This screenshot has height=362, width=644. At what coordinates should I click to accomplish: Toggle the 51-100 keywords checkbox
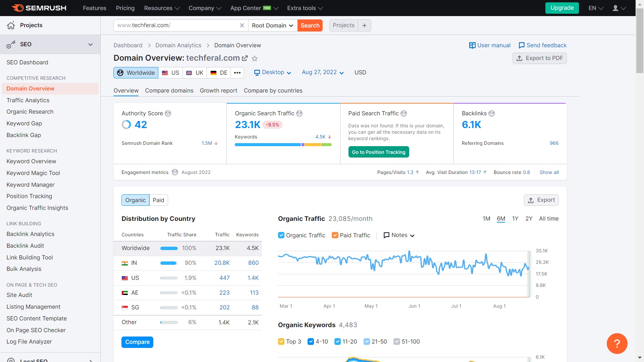[x=397, y=342]
